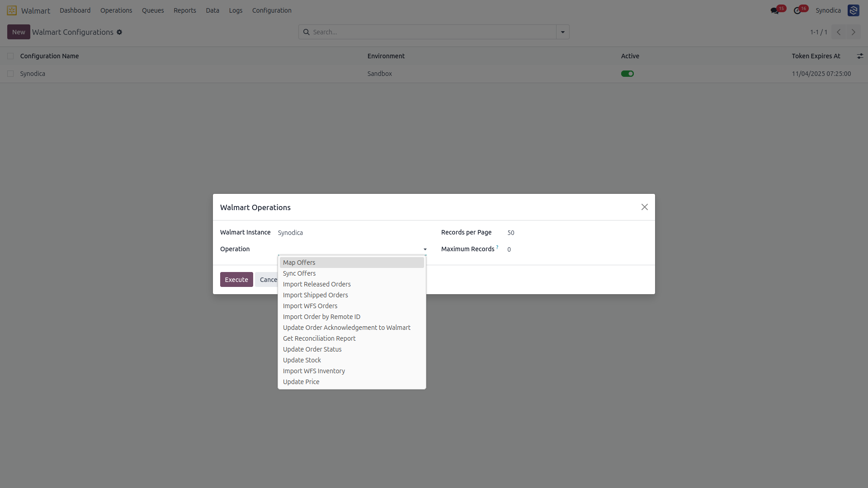868x488 pixels.
Task: Click the Synodica user avatar icon
Action: 853,10
